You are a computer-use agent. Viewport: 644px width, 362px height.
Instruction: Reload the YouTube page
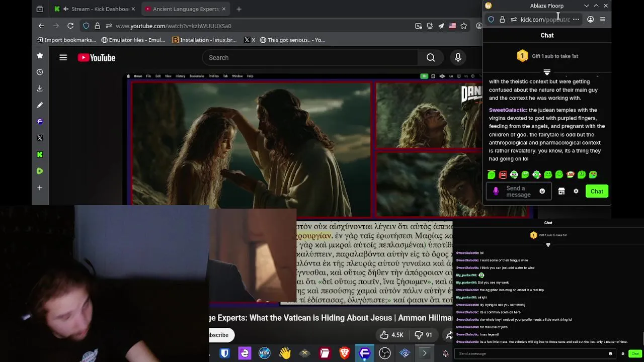click(x=70, y=26)
